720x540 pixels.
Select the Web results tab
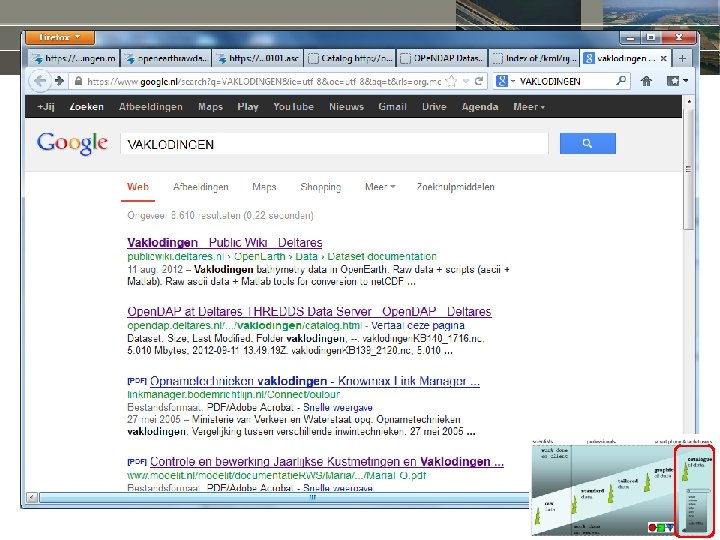click(138, 187)
